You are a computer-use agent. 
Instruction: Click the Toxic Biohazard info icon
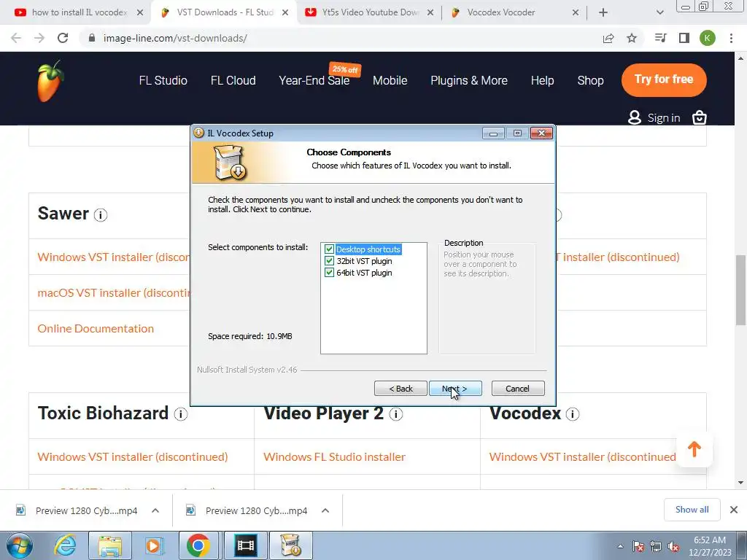(x=181, y=414)
